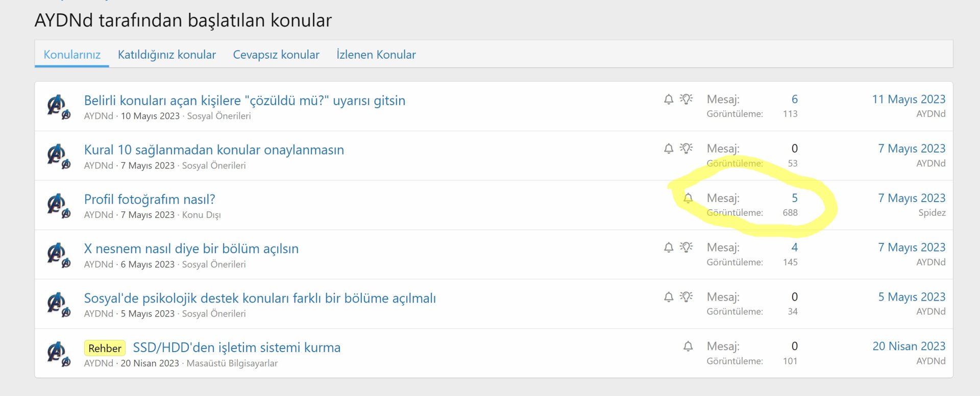
Task: Open the 'Cevapsız konular' tab
Action: [276, 55]
